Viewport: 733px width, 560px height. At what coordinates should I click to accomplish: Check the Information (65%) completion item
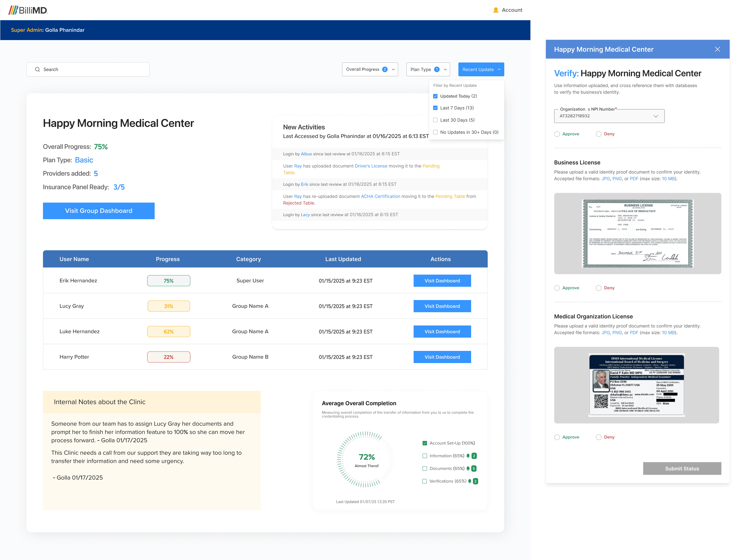point(425,456)
